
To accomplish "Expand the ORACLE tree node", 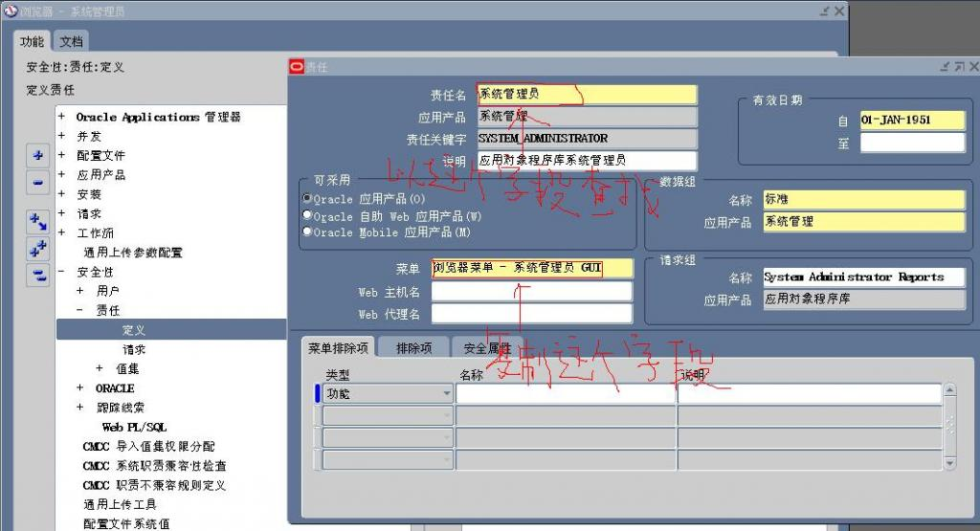I will (x=80, y=387).
